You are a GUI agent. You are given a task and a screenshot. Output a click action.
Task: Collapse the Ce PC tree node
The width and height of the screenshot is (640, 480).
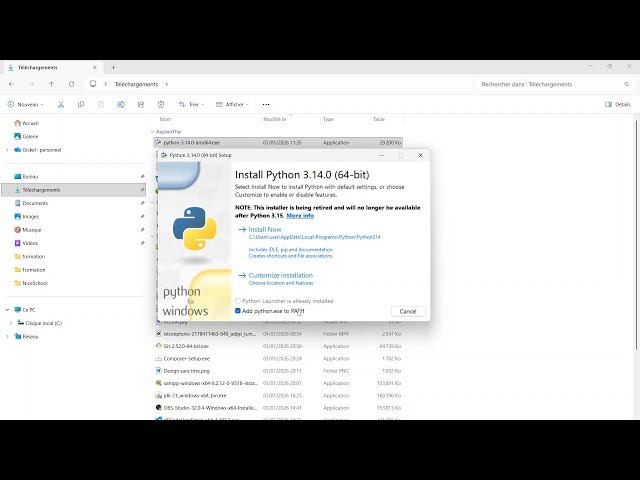[7, 310]
